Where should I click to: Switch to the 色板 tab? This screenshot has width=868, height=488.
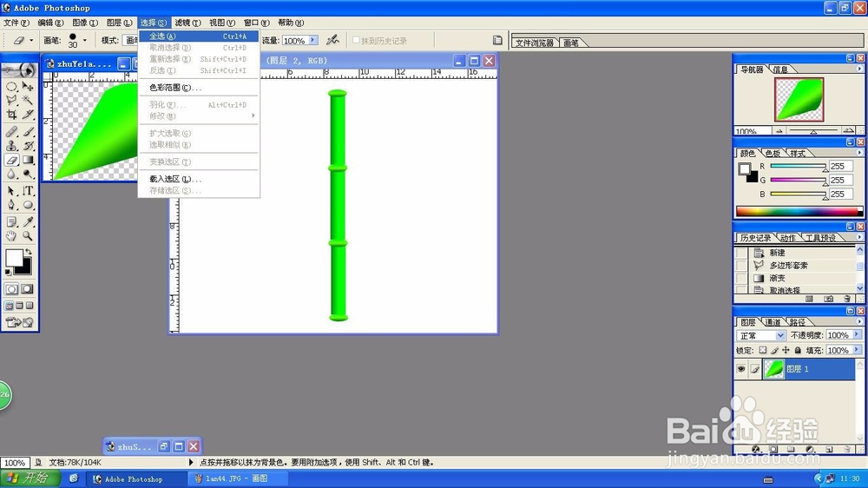pyautogui.click(x=773, y=153)
